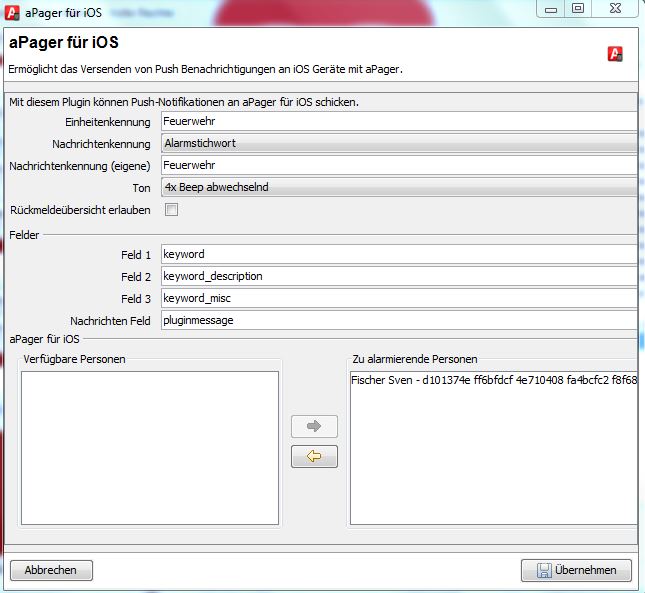This screenshot has width=645, height=593.
Task: Toggle the Rückmeldeübersicht erlauben checkbox
Action: click(172, 209)
